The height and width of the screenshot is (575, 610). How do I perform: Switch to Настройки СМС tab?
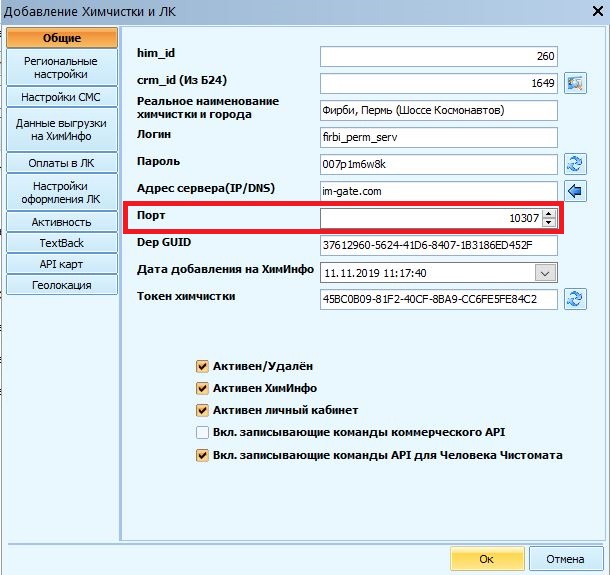pyautogui.click(x=62, y=97)
